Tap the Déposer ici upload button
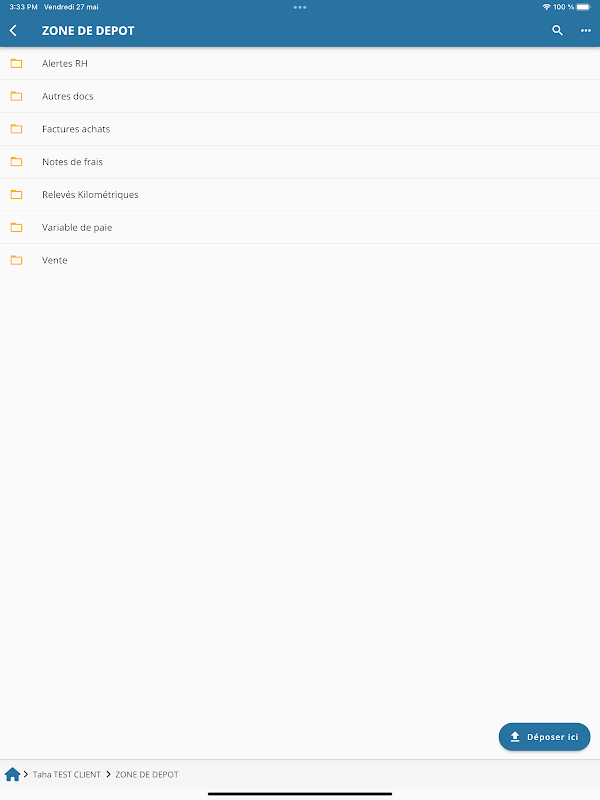600x800 pixels. (544, 737)
